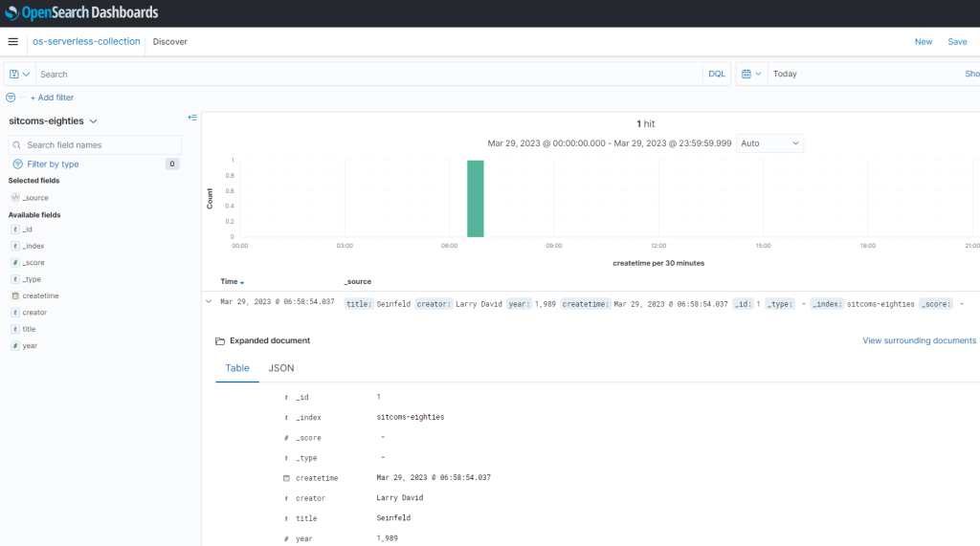Switch to the JSON tab
This screenshot has height=546, width=980.
click(x=281, y=368)
